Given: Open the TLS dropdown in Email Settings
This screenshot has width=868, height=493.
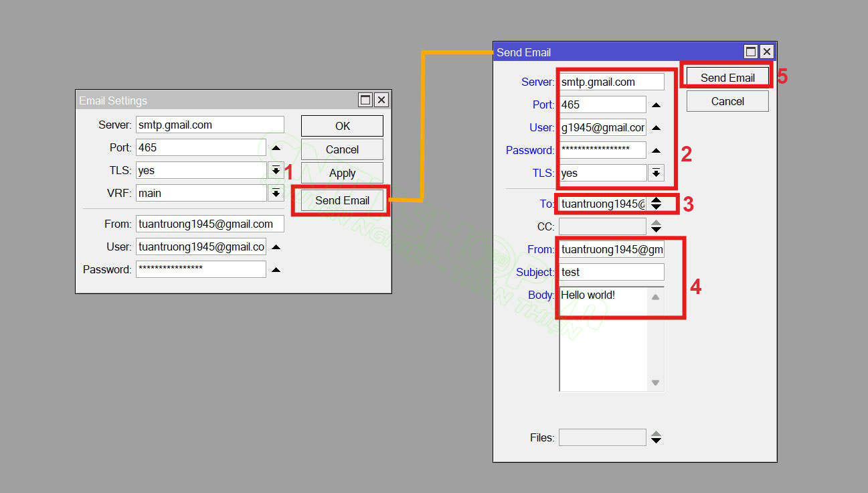Looking at the screenshot, I should click(x=276, y=171).
